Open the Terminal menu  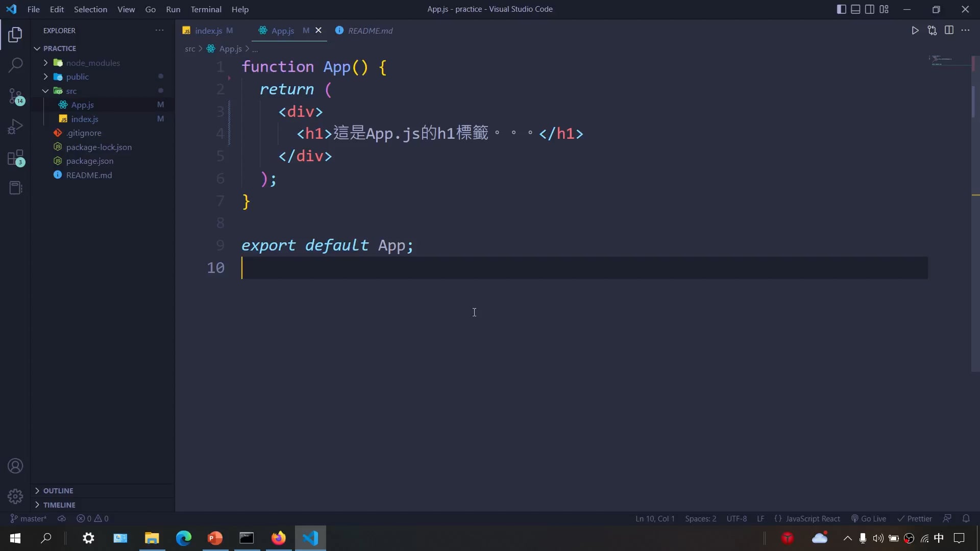click(206, 9)
